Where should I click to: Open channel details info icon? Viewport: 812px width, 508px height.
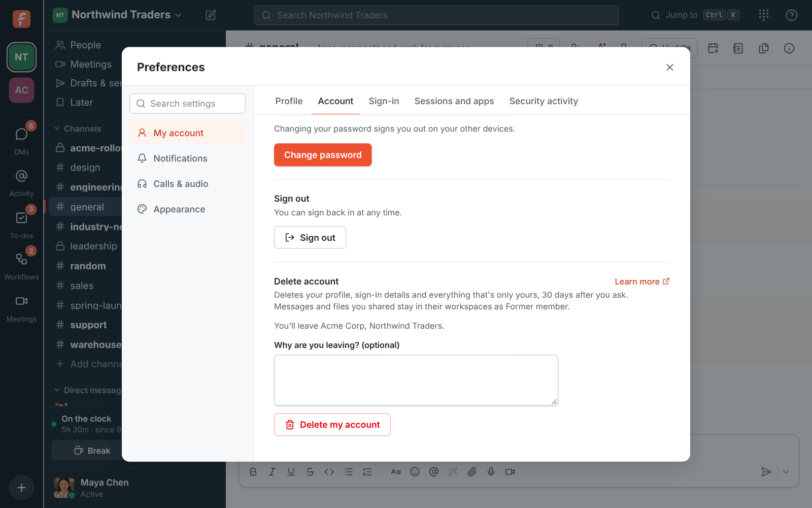pyautogui.click(x=789, y=48)
